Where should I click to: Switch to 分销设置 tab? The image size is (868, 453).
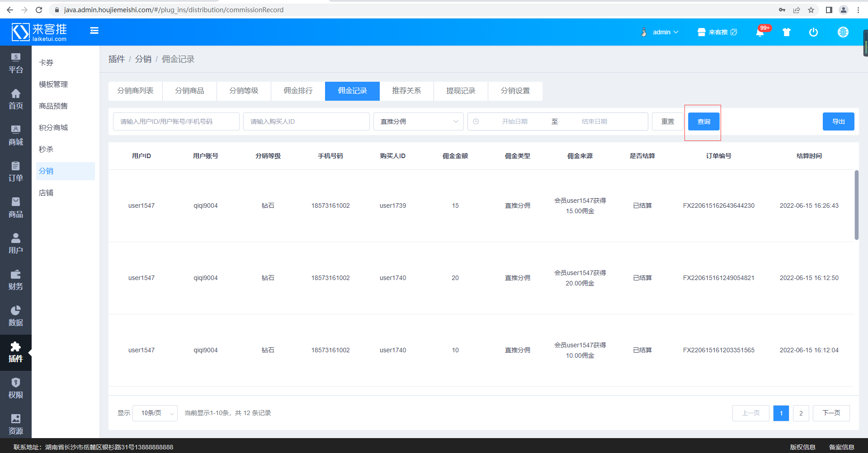(x=515, y=91)
